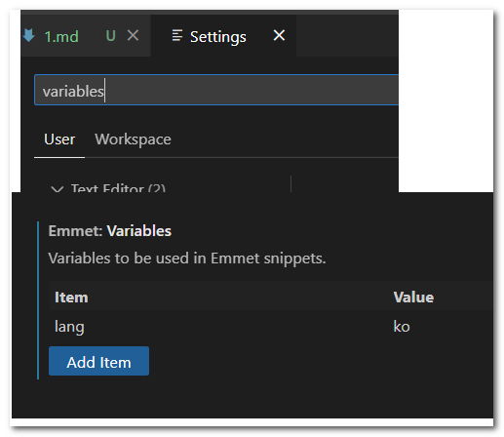Switch to Workspace settings scope

[133, 139]
